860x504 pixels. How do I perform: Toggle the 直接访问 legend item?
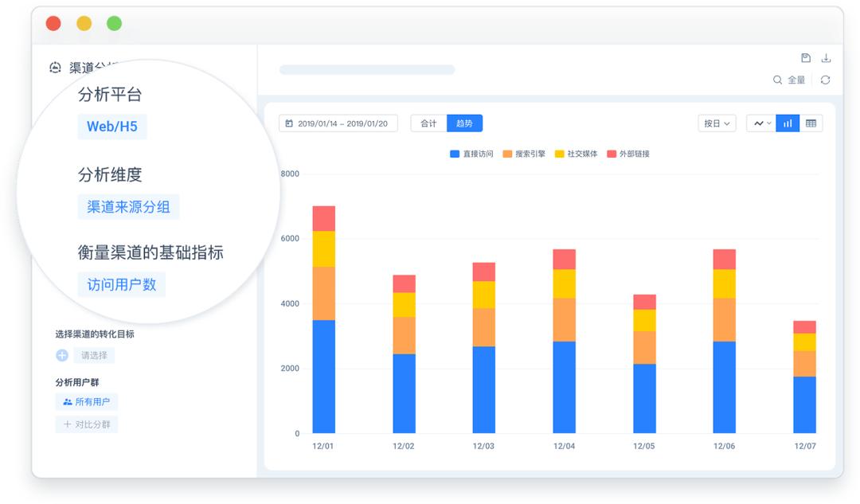(471, 154)
